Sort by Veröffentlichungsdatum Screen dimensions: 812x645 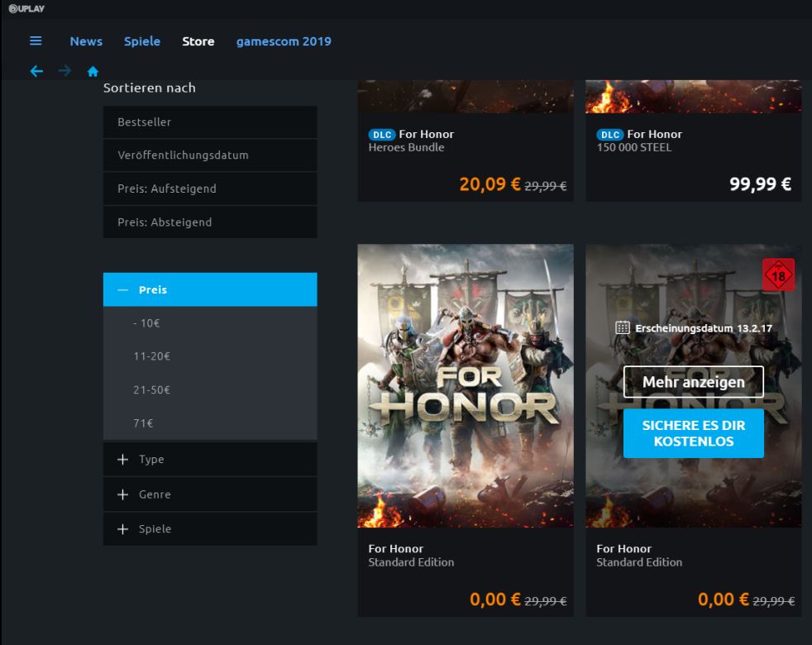[210, 155]
